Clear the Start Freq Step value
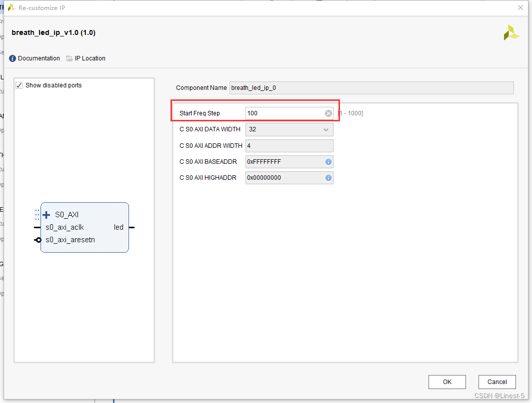This screenshot has height=403, width=532. [328, 113]
